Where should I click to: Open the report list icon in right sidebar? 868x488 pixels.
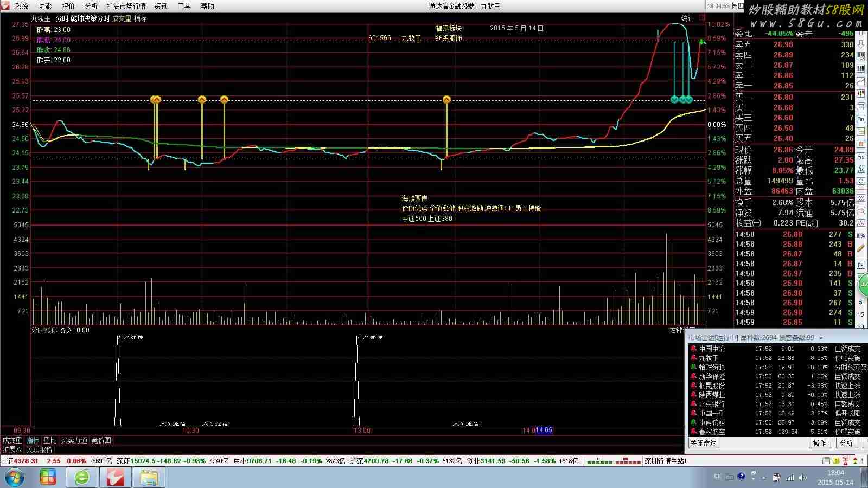(860, 56)
